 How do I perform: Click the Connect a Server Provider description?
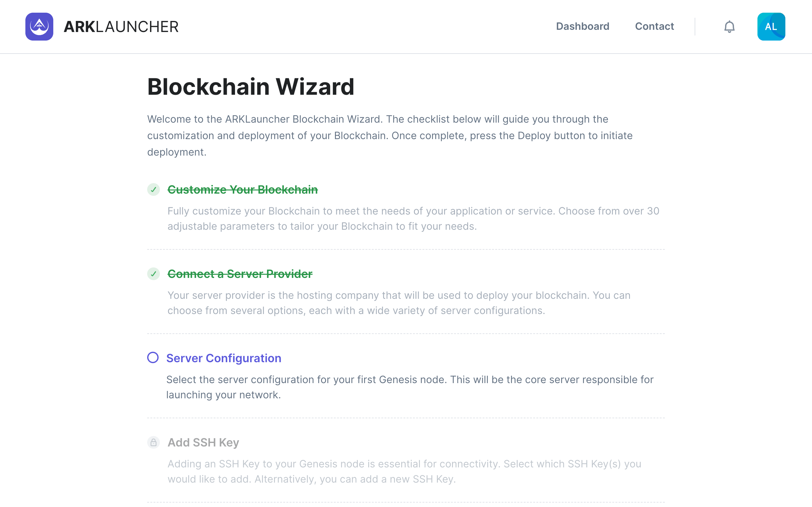(x=399, y=303)
